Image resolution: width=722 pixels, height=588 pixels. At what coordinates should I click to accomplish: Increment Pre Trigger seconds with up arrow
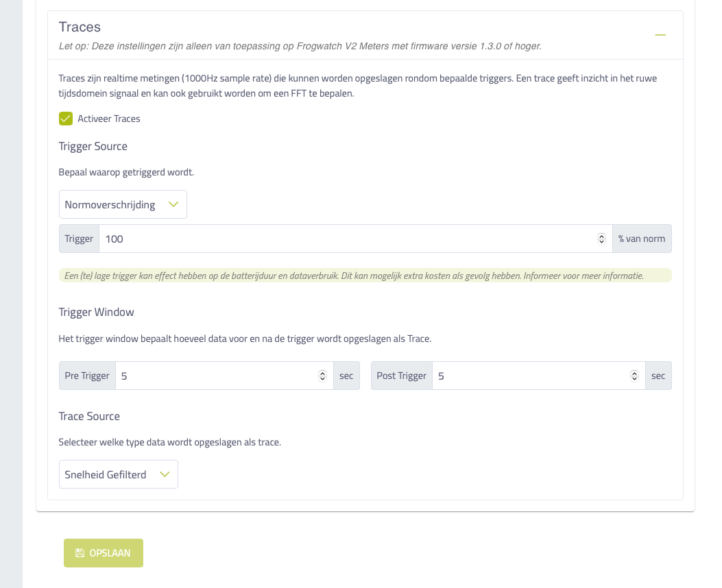322,373
